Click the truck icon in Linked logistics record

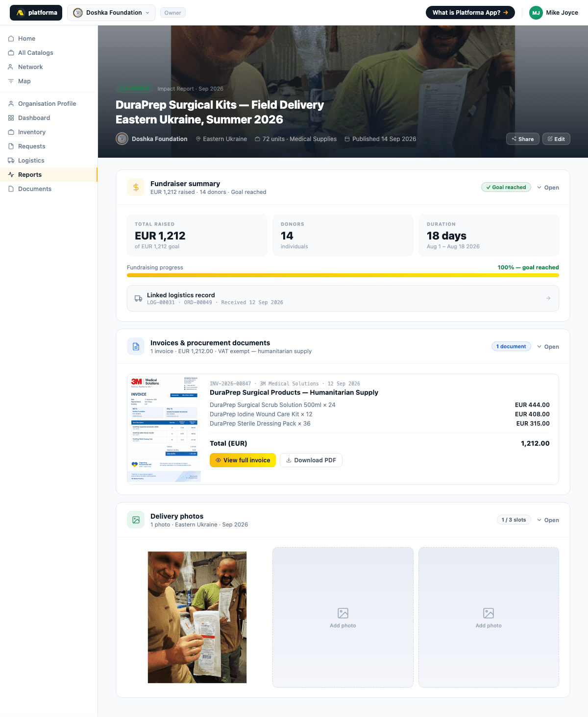point(138,298)
